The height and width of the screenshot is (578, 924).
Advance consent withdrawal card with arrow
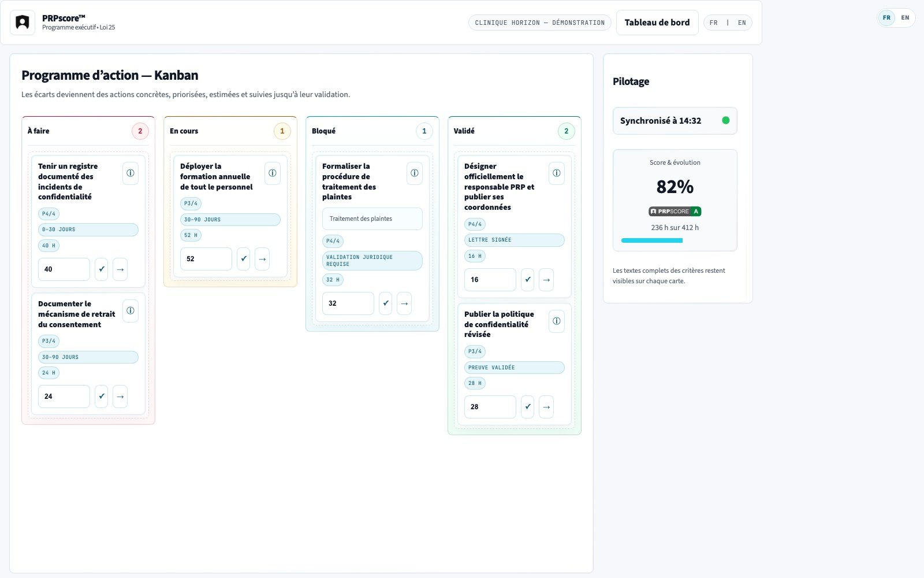pos(120,397)
